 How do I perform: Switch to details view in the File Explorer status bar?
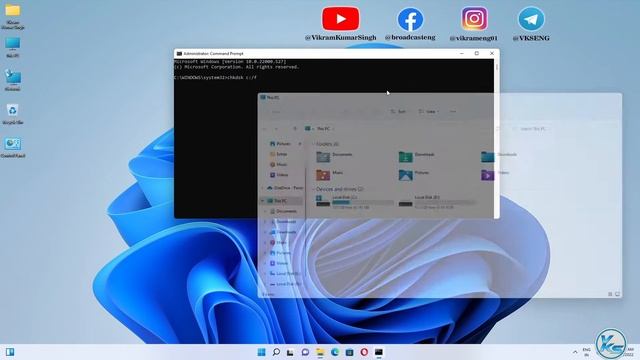[x=610, y=294]
